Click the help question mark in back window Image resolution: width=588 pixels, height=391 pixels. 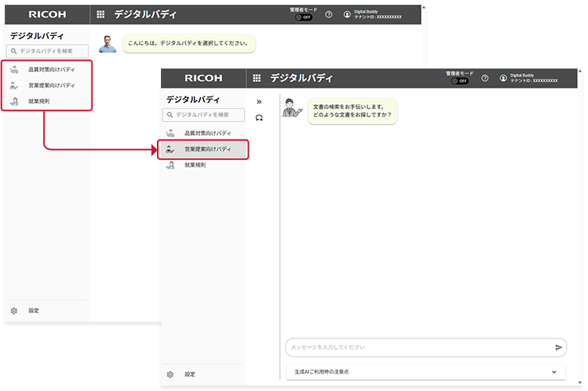click(x=329, y=14)
